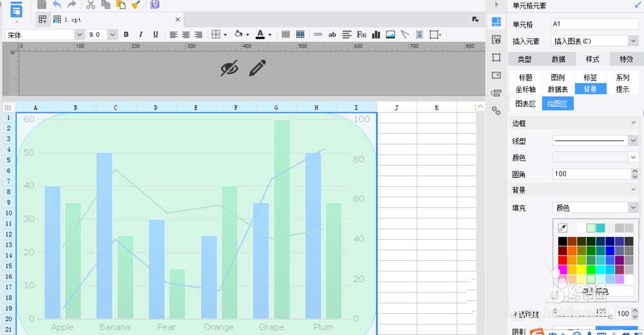This screenshot has height=335, width=644.
Task: Insert a chart with bar icon
Action: click(x=376, y=35)
